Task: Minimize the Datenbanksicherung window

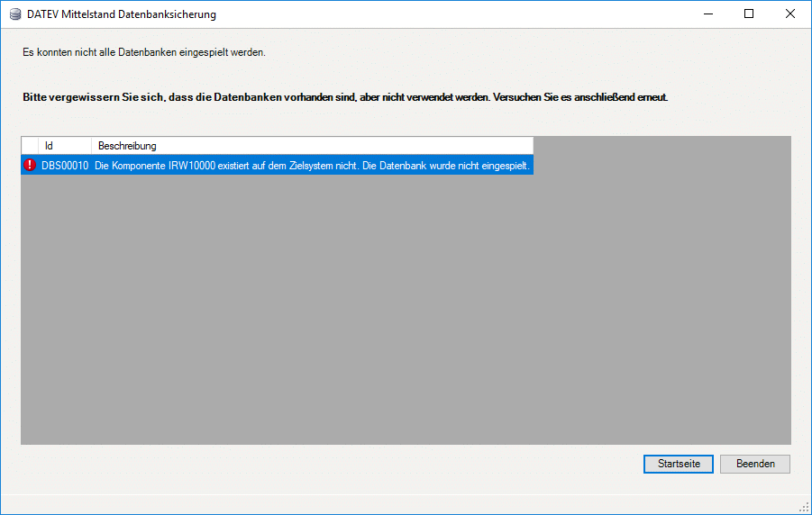Action: coord(708,14)
